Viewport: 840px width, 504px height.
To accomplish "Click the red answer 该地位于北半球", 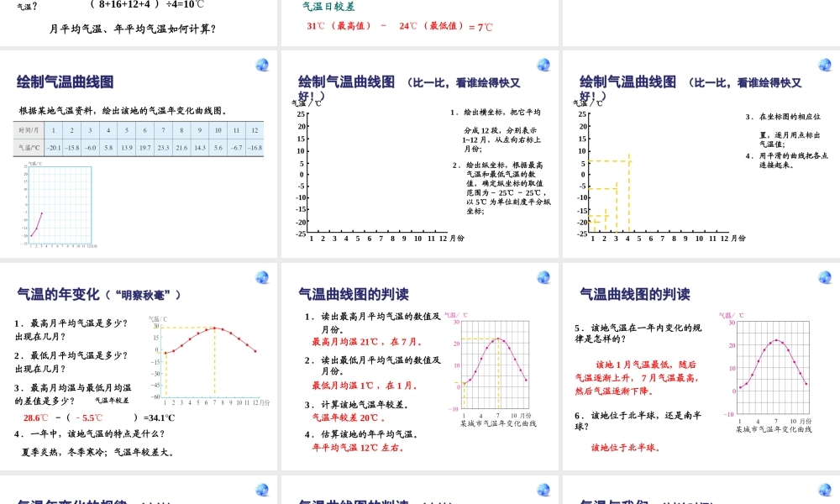I will tap(626, 447).
